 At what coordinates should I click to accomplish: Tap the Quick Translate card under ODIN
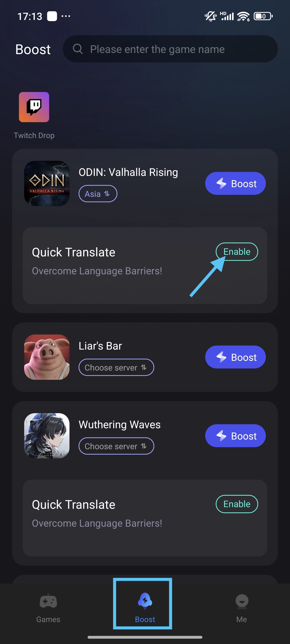(145, 265)
